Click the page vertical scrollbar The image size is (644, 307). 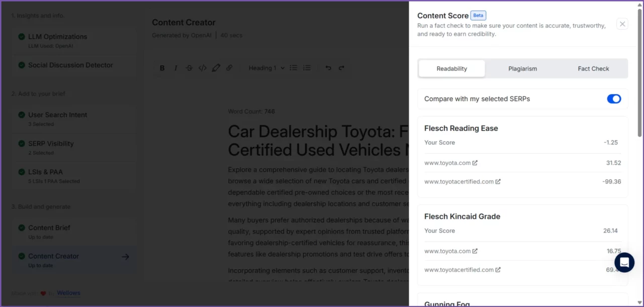(640, 75)
